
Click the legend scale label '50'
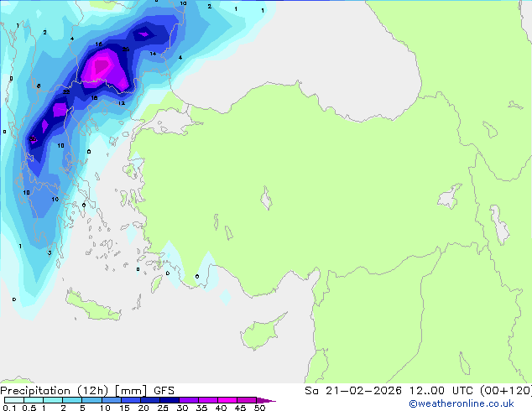point(259,408)
